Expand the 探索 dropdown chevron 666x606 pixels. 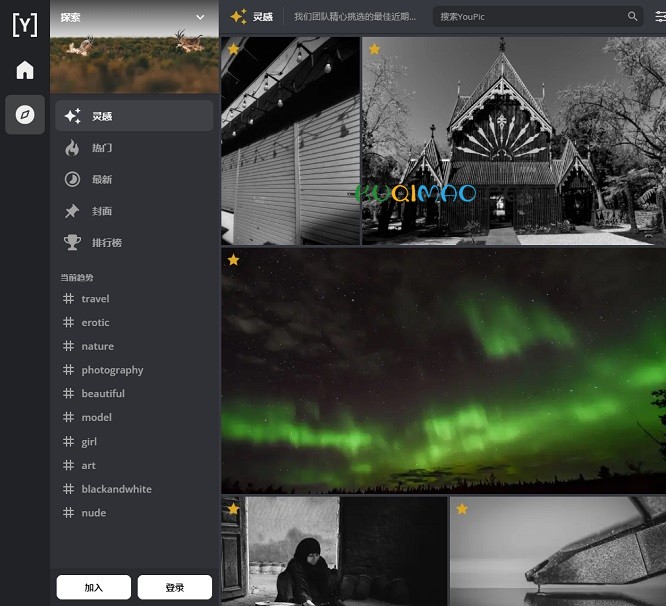pos(200,17)
